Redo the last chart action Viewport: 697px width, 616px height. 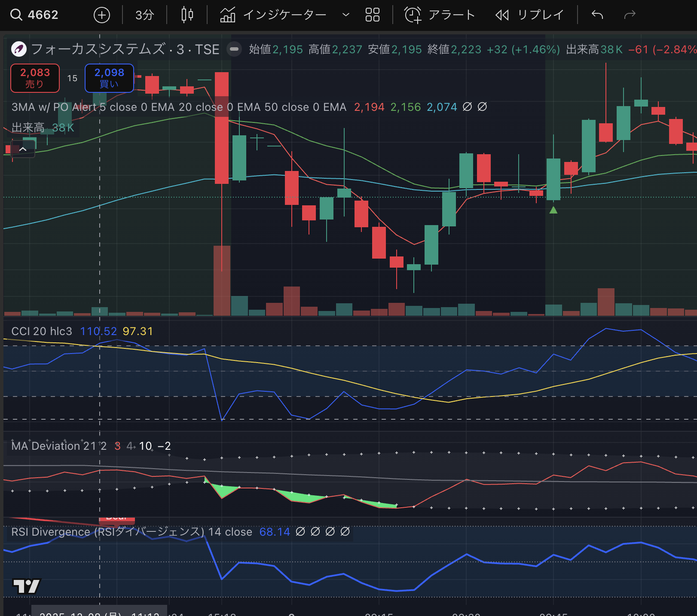pyautogui.click(x=630, y=15)
